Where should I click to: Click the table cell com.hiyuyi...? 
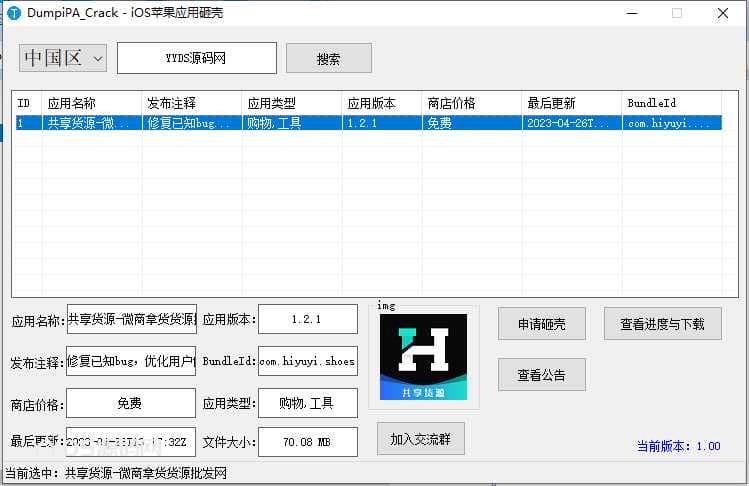[x=672, y=123]
